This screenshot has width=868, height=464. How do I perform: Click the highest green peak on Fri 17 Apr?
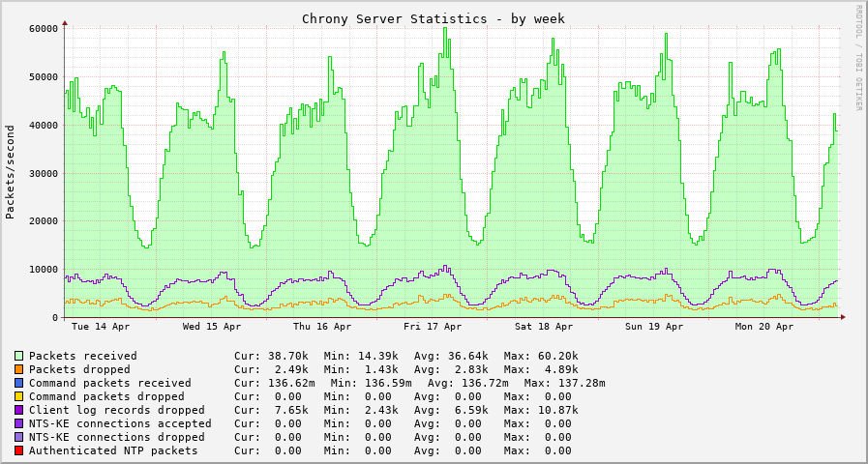click(444, 28)
